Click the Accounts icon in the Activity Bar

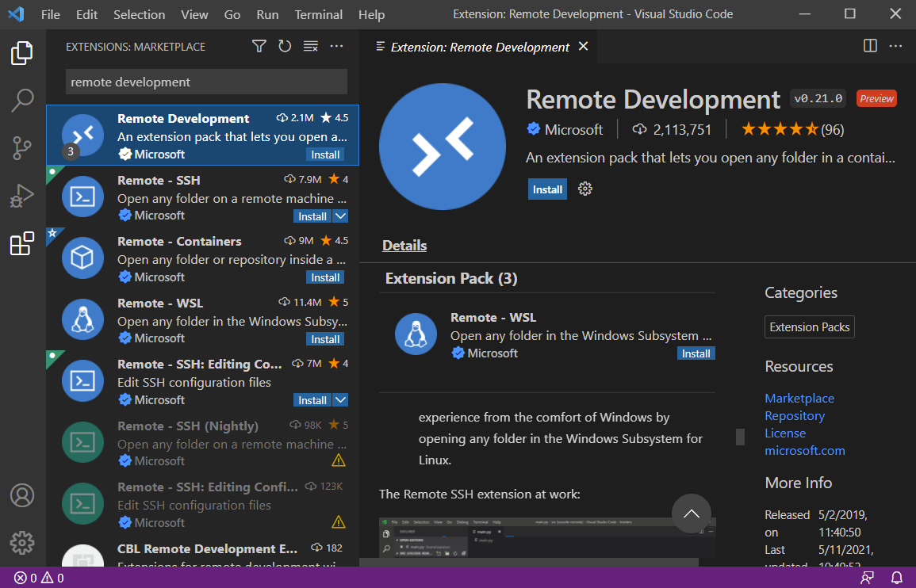click(21, 495)
